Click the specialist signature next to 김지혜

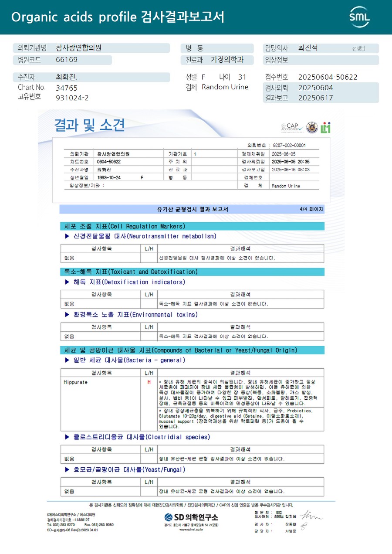click(x=311, y=515)
